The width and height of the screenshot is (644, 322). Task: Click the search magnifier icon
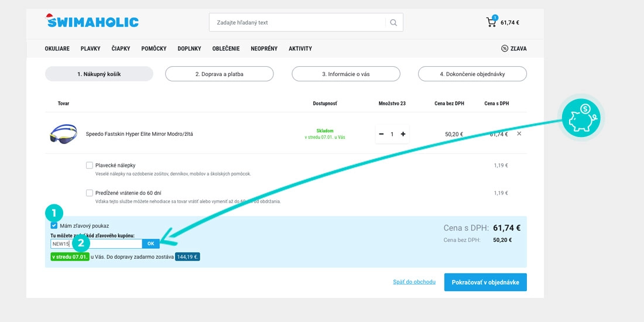click(393, 23)
